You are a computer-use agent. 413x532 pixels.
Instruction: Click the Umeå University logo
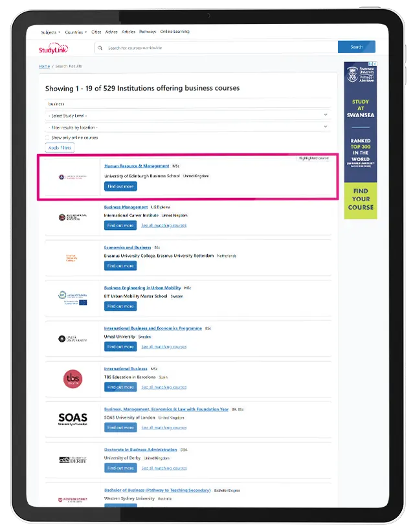[x=73, y=338]
